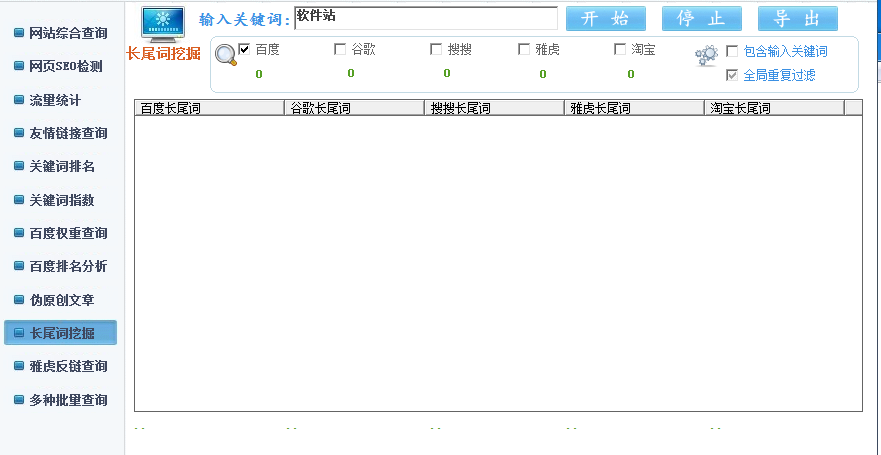Click the monitor icon above 长尾词挖掘
The image size is (881, 455).
coord(162,23)
